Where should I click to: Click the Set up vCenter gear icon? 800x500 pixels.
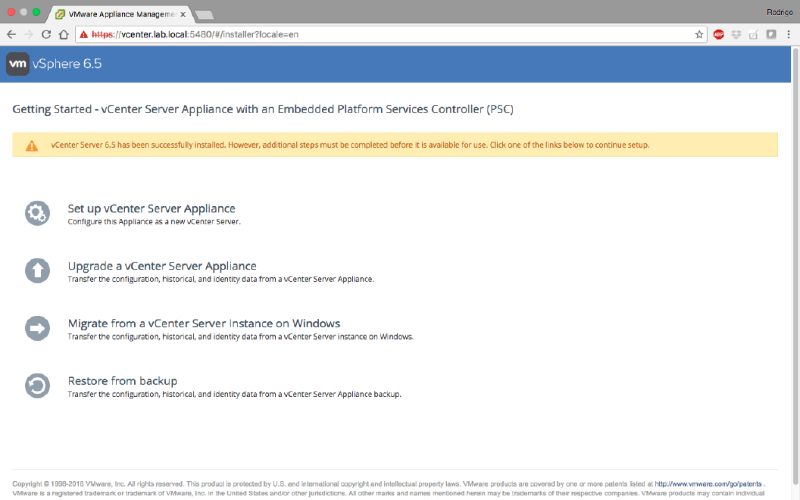coord(37,212)
